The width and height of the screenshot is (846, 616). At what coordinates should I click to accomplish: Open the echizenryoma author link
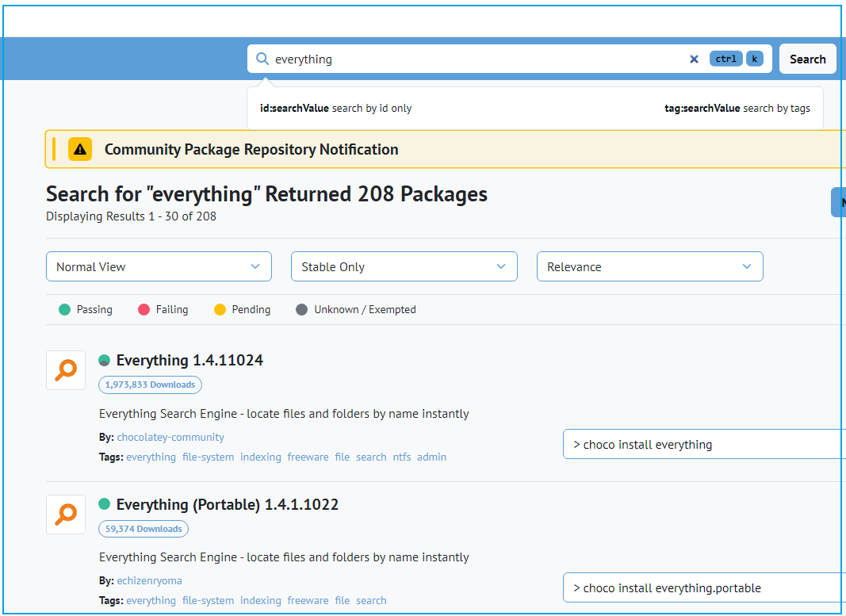tap(149, 581)
